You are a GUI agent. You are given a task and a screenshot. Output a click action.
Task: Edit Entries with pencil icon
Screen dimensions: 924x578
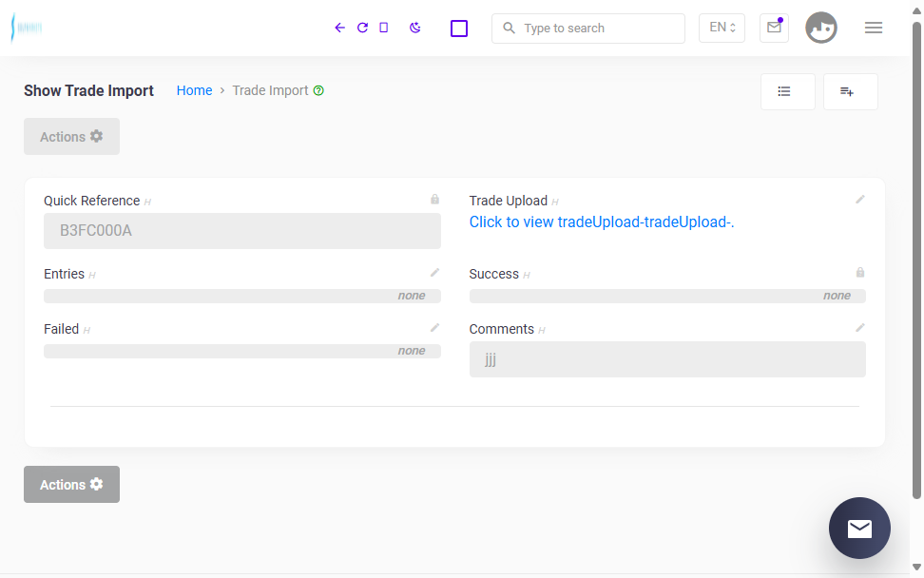[x=434, y=273]
